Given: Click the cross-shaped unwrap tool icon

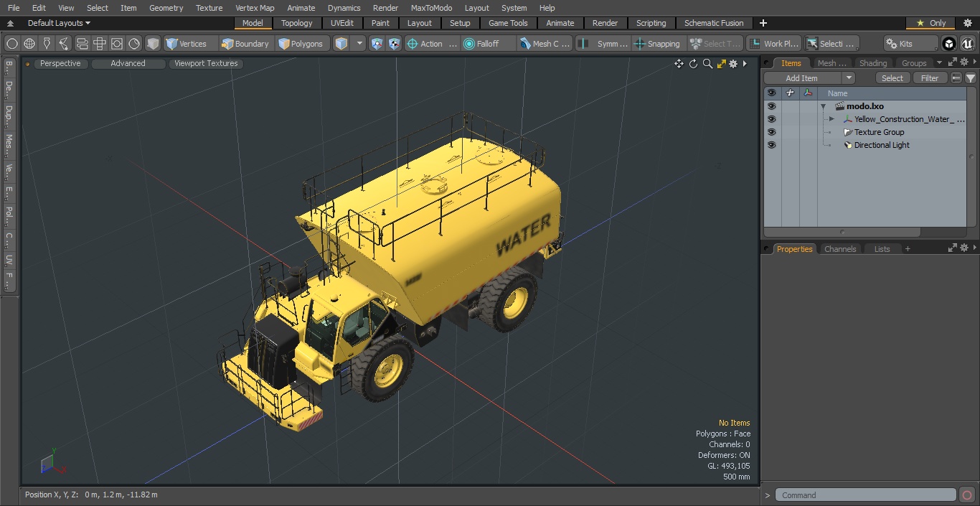Looking at the screenshot, I should pyautogui.click(x=100, y=44).
